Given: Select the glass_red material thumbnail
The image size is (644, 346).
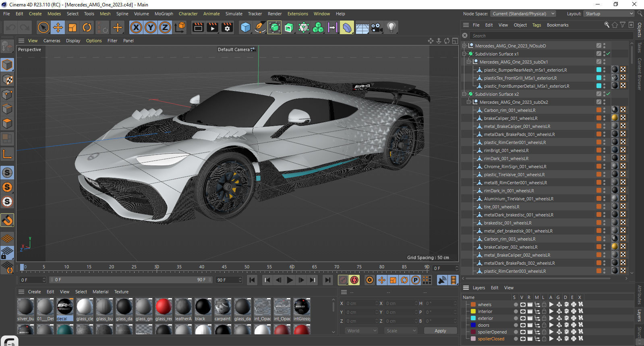Looking at the screenshot, I should 164,309.
